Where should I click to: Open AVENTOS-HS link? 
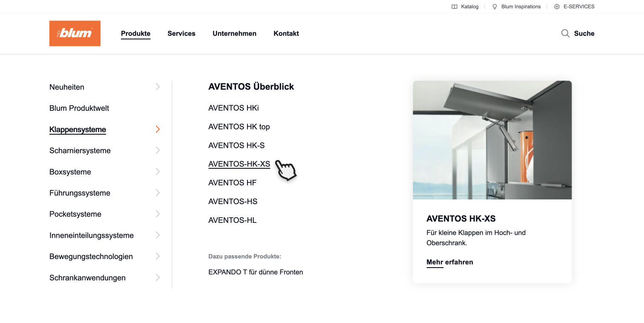[233, 202]
